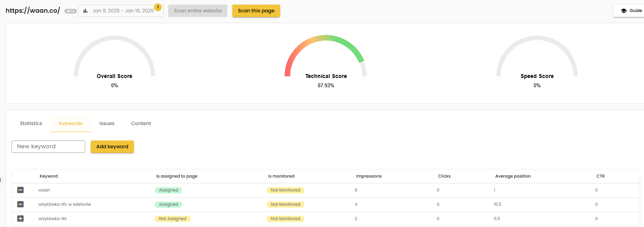Focus the New keyword input field
This screenshot has height=227, width=644.
coord(48,147)
